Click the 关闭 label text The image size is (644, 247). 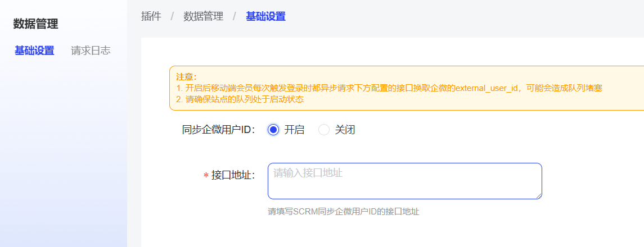345,130
